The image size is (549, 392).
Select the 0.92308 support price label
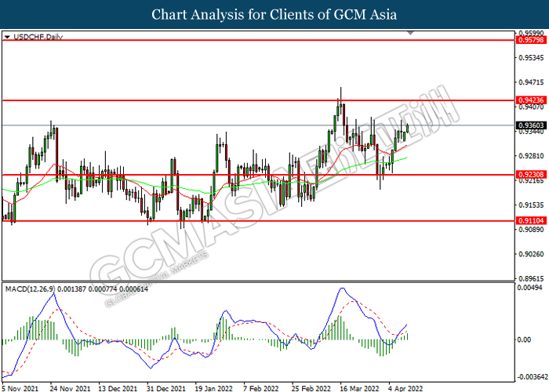tap(531, 175)
